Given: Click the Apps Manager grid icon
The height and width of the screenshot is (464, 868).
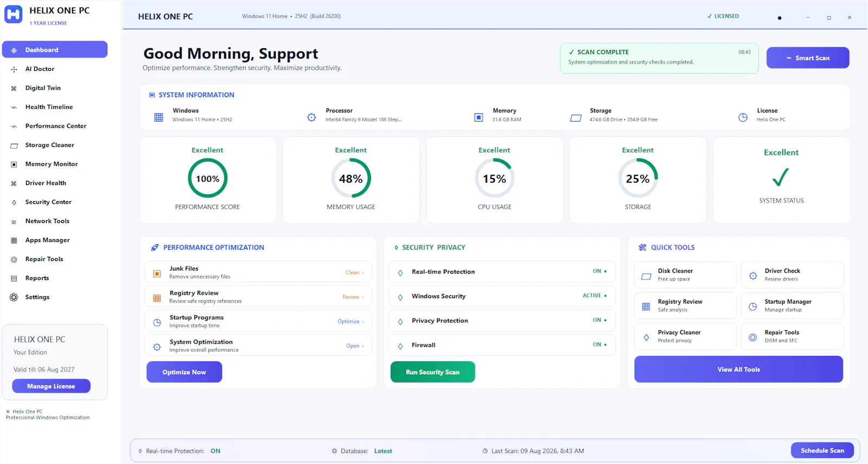Looking at the screenshot, I should pyautogui.click(x=14, y=240).
